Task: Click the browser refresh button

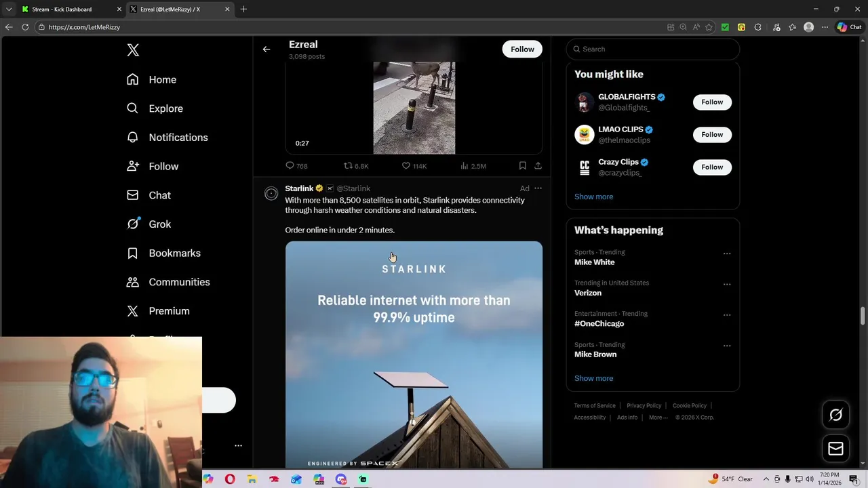Action: click(25, 27)
